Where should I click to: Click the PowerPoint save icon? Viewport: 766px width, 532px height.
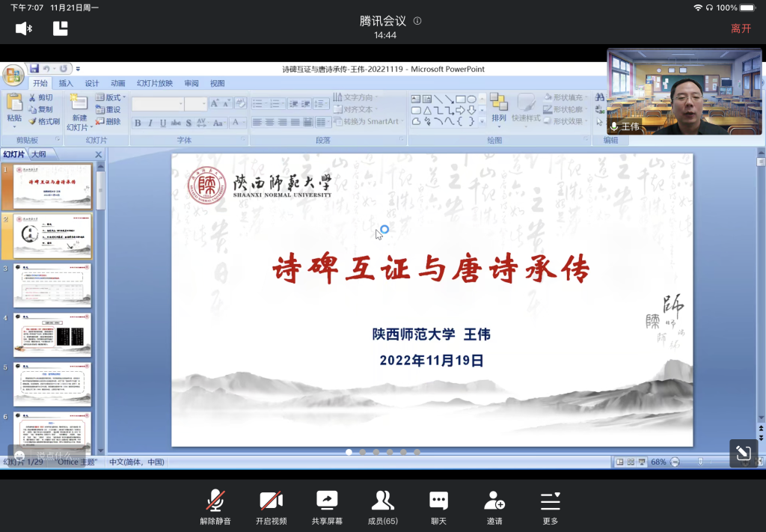(34, 69)
